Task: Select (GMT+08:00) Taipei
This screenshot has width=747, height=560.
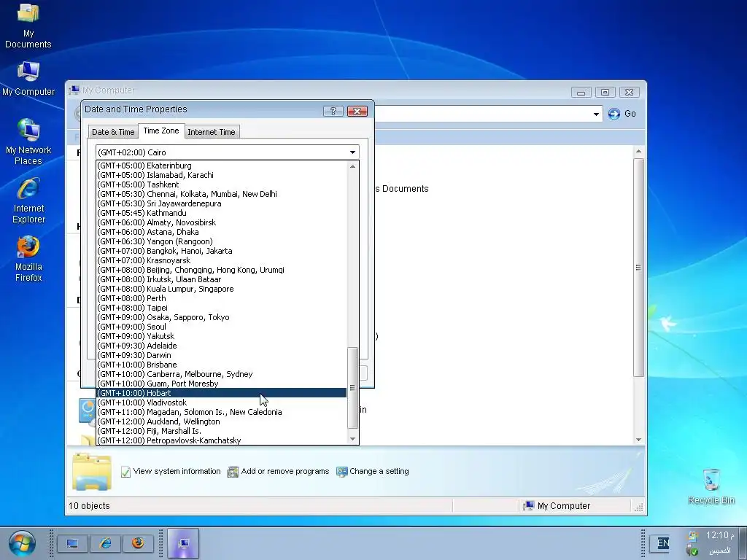Action: [x=222, y=308]
